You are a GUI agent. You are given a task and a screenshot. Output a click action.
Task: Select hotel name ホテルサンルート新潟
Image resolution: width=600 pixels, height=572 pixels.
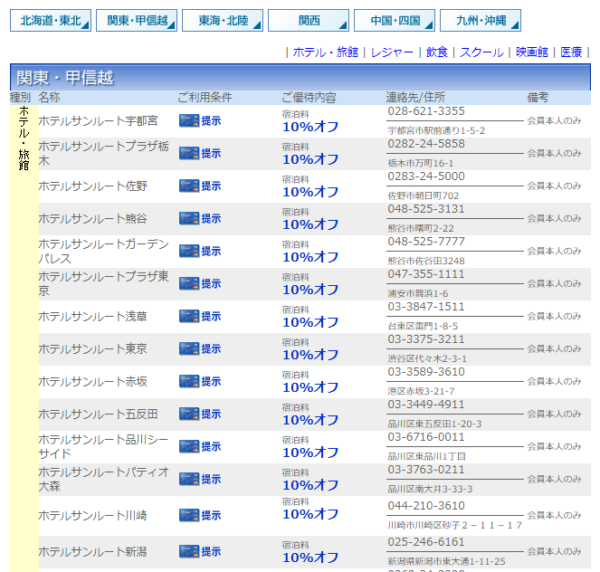[93, 552]
